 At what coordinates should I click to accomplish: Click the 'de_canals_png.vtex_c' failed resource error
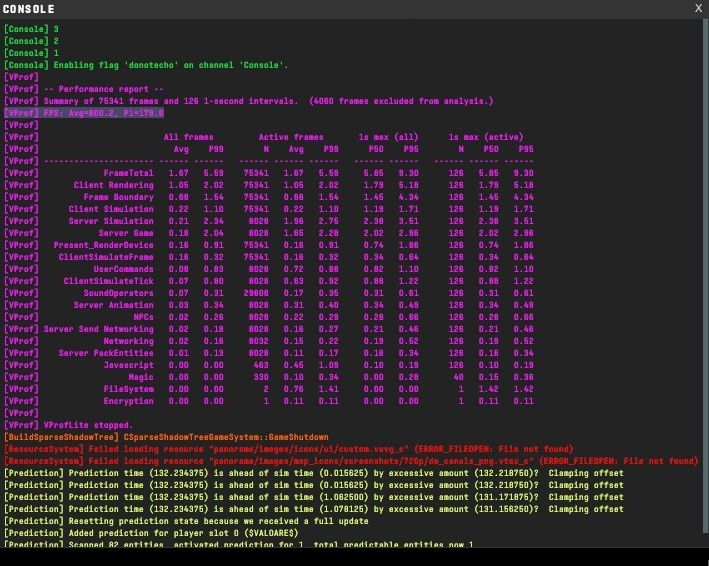tap(351, 461)
